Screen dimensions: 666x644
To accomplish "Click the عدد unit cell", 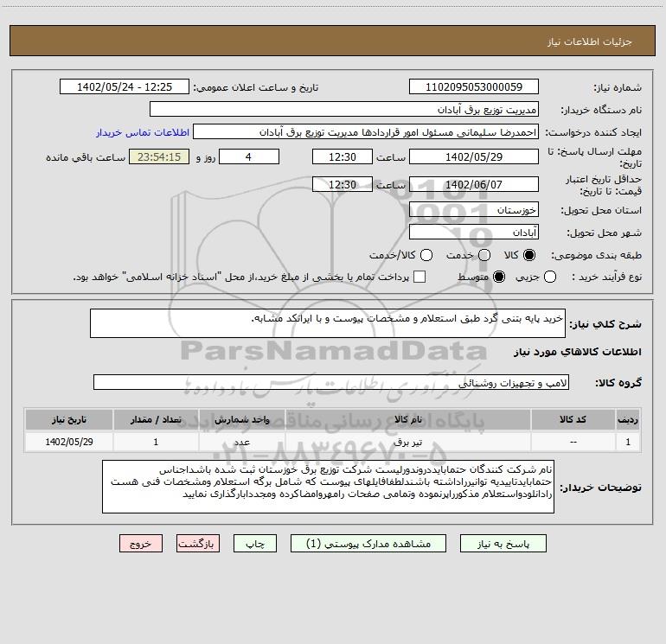I will pos(241,442).
